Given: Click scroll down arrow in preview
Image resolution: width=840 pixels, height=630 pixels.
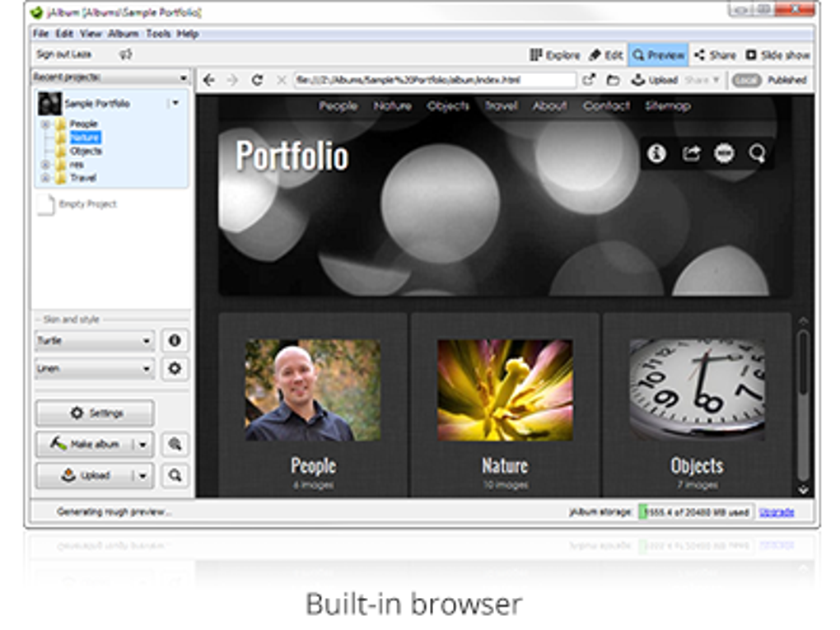Looking at the screenshot, I should click(802, 490).
